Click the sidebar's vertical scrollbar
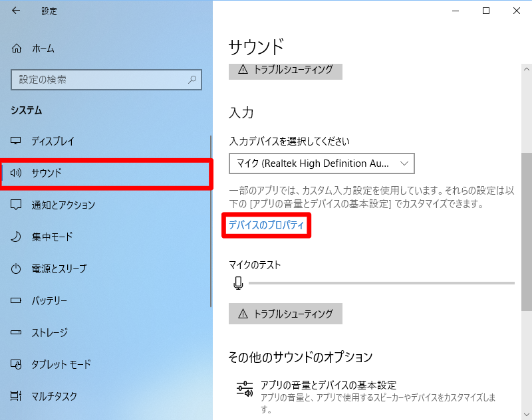The height and width of the screenshot is (420, 532). pyautogui.click(x=211, y=221)
